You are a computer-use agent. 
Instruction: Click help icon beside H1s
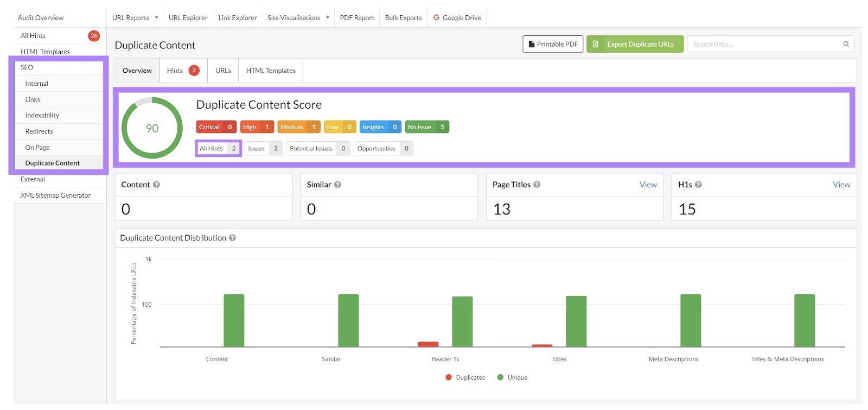point(698,185)
